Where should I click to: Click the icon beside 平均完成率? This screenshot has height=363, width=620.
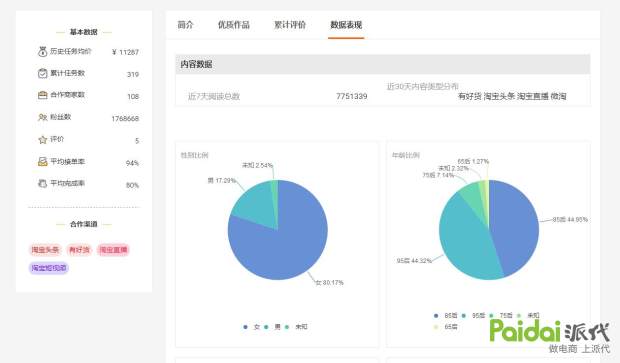[x=42, y=183]
